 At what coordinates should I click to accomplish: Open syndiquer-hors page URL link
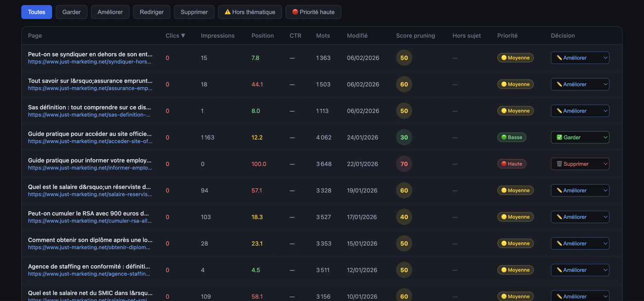point(90,62)
